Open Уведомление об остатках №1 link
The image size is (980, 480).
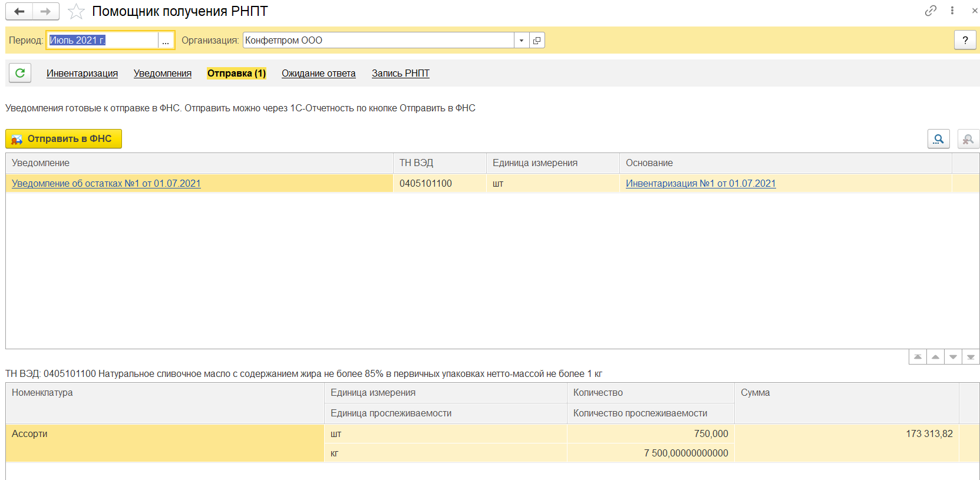click(x=106, y=183)
